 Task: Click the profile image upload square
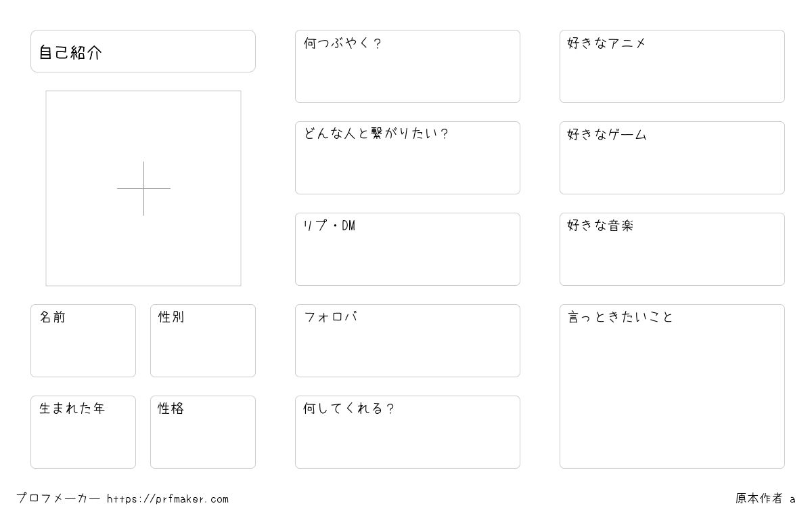(143, 188)
